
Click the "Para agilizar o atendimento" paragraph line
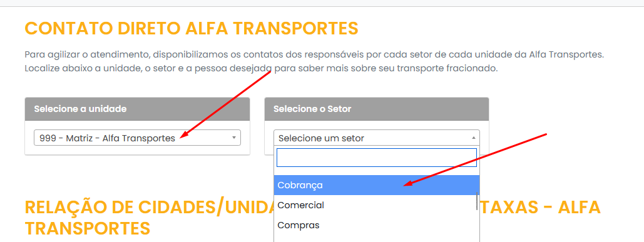pos(314,54)
